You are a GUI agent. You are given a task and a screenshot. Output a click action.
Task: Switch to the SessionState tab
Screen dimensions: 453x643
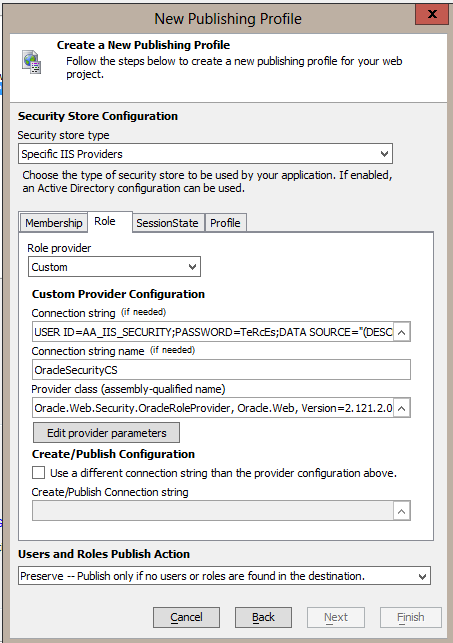pos(167,223)
